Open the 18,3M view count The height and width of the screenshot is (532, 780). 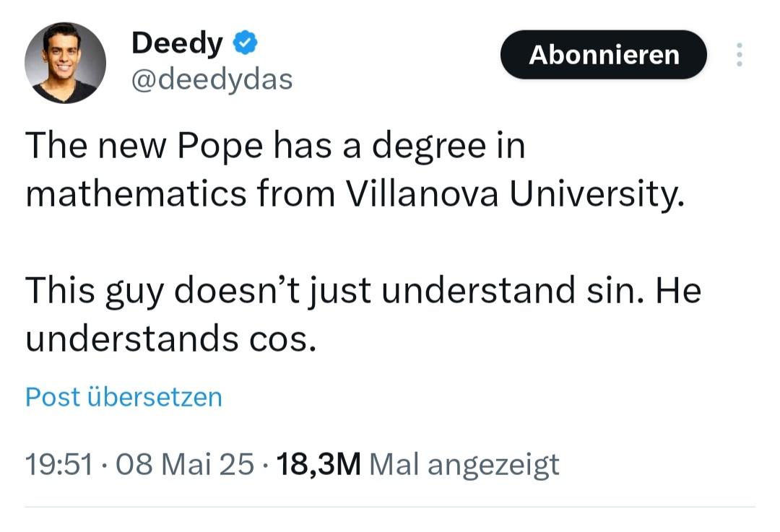click(318, 464)
